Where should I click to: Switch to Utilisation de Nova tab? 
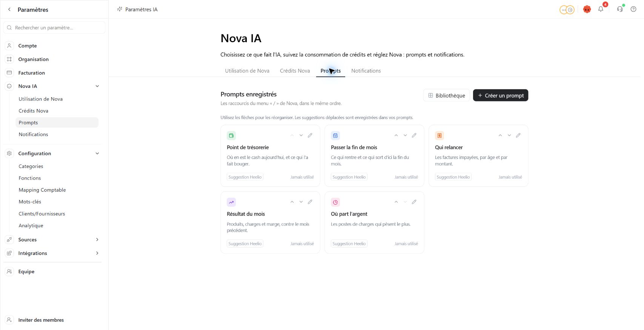click(247, 71)
